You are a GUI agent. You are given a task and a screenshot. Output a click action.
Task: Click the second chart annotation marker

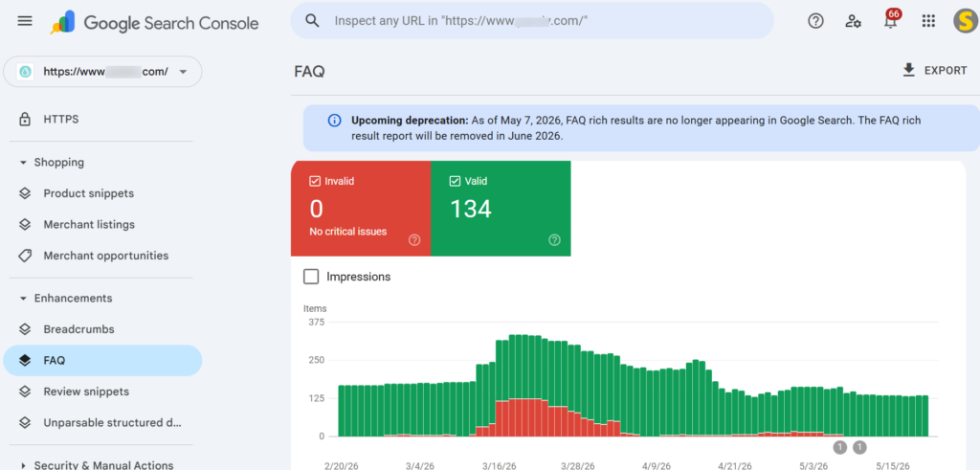click(x=860, y=447)
